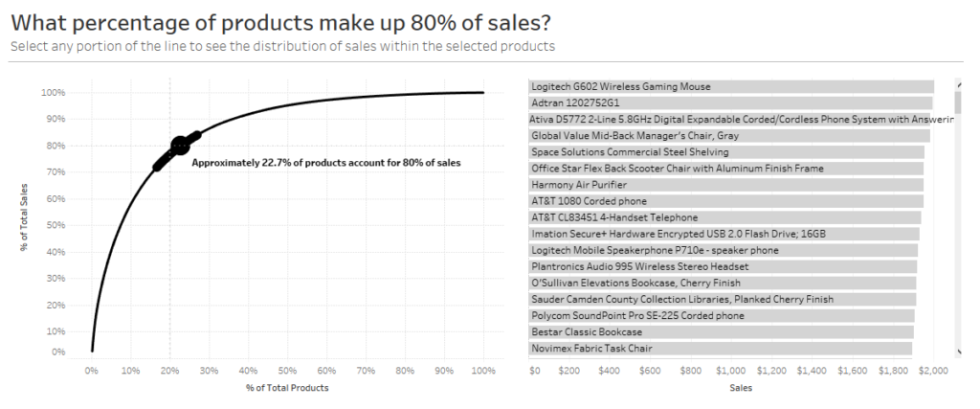
Task: Click the Harmony Air Purifier bar
Action: tap(725, 184)
